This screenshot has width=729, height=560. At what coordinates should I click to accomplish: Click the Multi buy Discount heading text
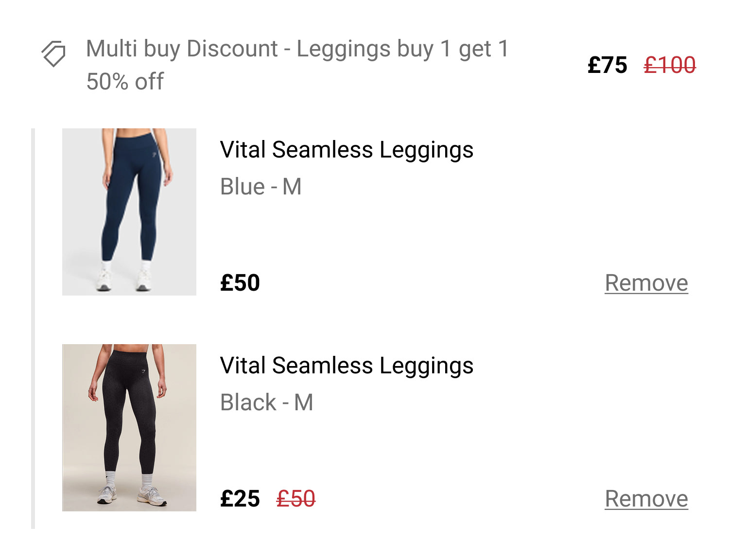[x=297, y=49]
